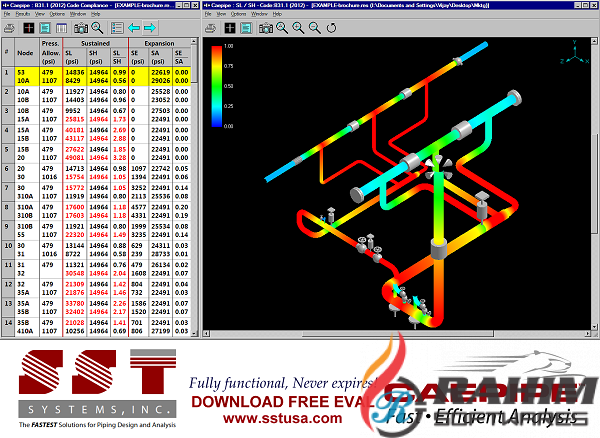Click SL value 22320 in row 9
Screen dimensions: 600x438
tap(75, 234)
